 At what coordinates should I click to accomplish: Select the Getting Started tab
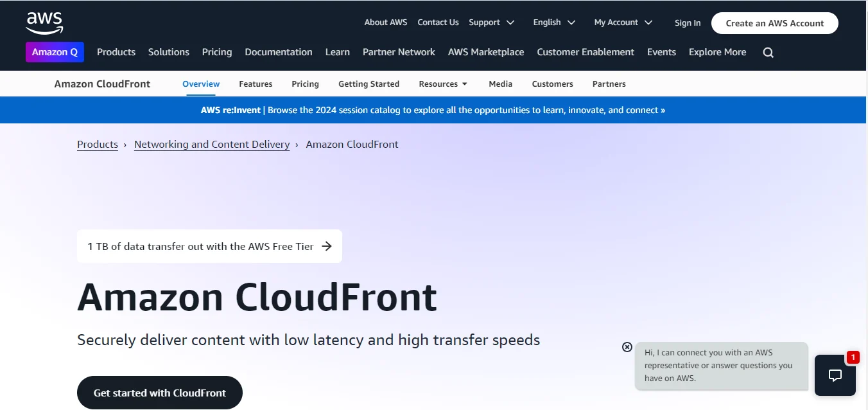tap(369, 84)
